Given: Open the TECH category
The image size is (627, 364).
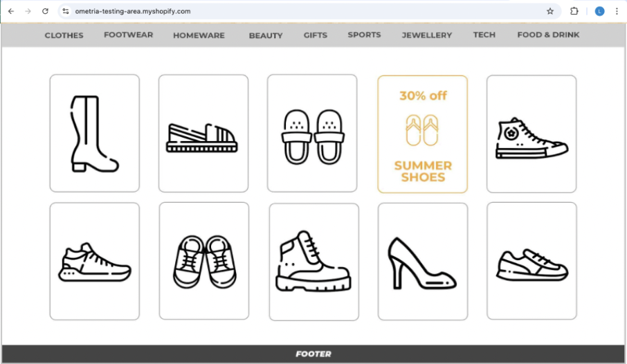Looking at the screenshot, I should click(x=484, y=35).
